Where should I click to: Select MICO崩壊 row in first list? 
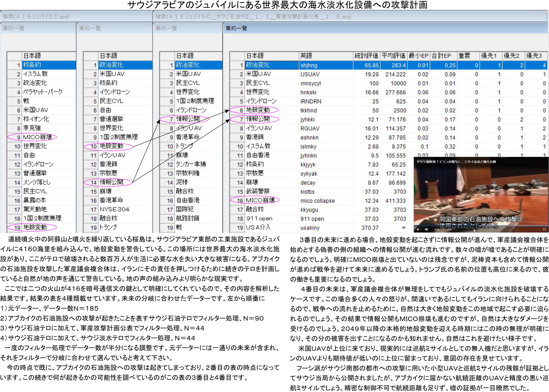click(37, 137)
